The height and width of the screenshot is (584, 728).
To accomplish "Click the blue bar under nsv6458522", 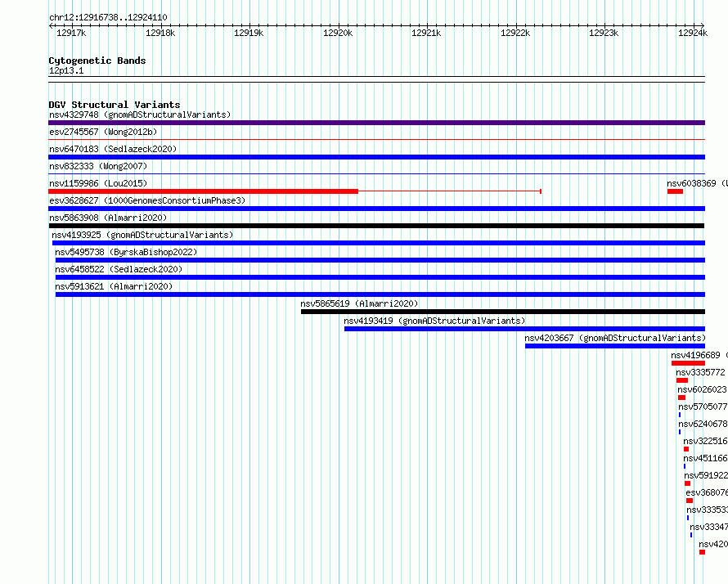I will (380, 277).
